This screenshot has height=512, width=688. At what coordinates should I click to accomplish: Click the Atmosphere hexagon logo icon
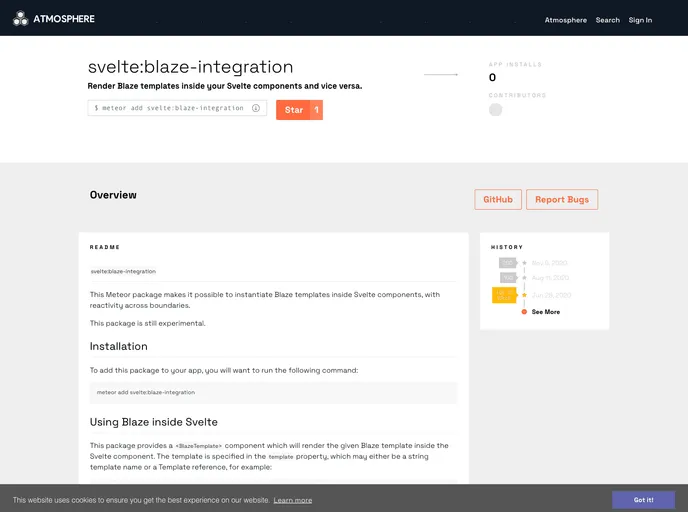tap(20, 18)
